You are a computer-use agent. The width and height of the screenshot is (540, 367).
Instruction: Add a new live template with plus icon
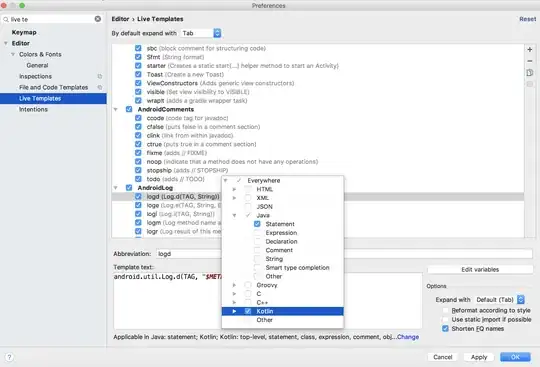[530, 50]
